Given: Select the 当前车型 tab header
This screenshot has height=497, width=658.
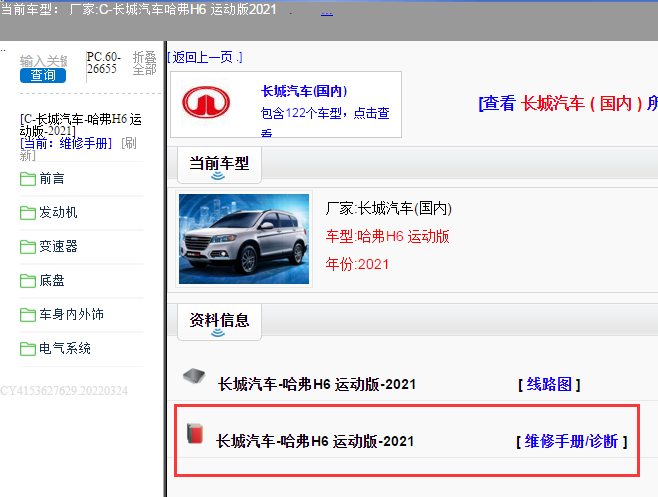Looking at the screenshot, I should [219, 163].
